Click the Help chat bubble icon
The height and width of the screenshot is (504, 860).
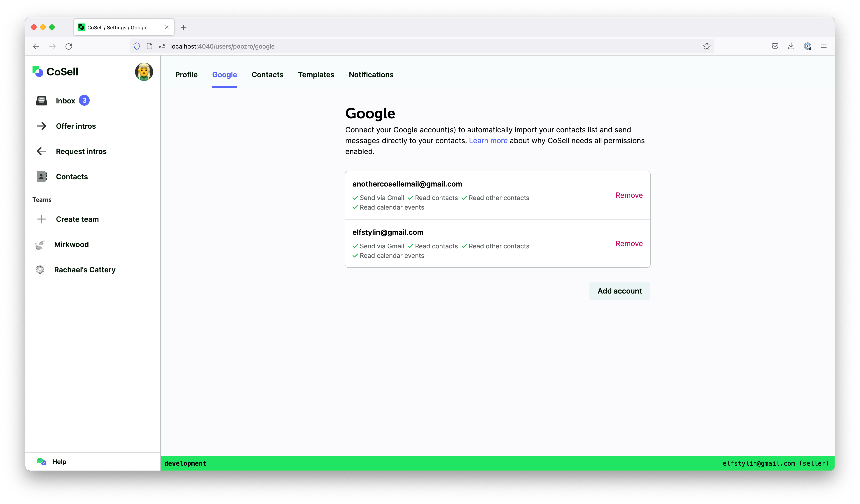[42, 462]
